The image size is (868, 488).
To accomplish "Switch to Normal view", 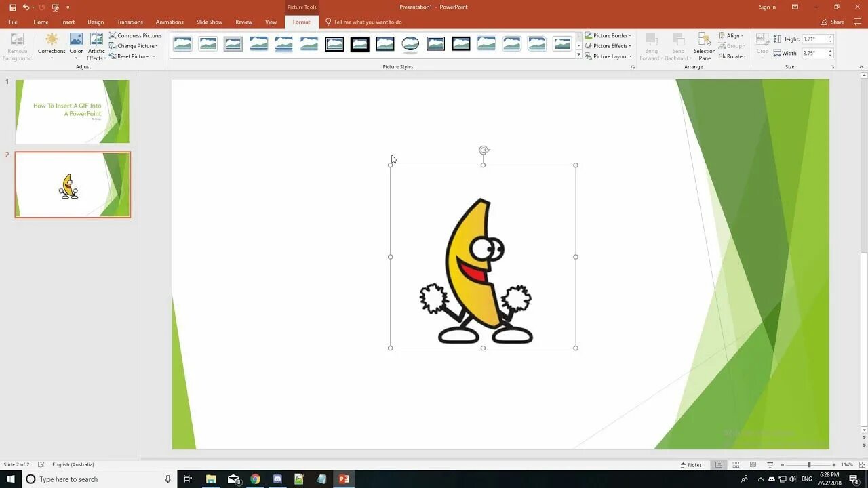I will click(x=719, y=465).
